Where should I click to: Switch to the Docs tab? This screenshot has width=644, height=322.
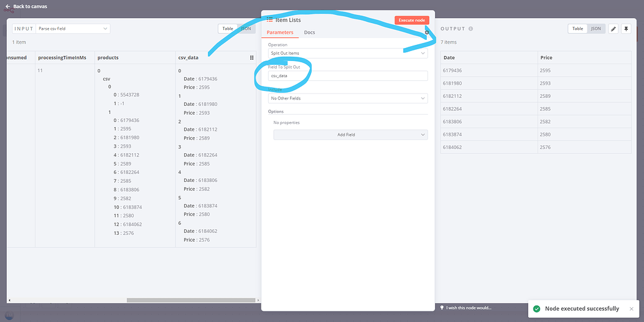click(310, 32)
